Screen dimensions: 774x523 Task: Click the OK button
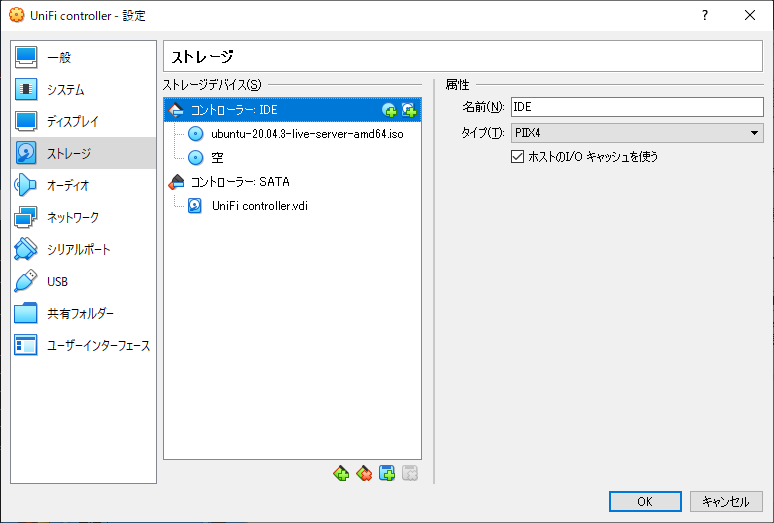pyautogui.click(x=645, y=501)
